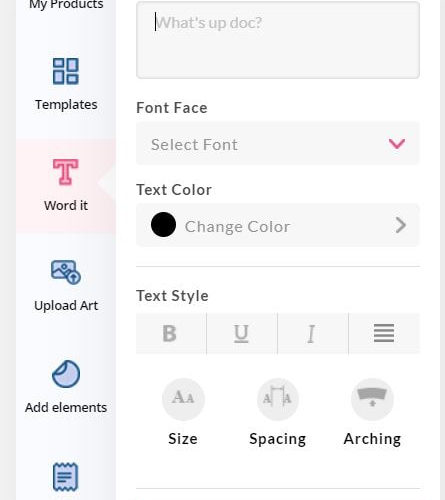Open the Upload Art image icon

(x=66, y=272)
